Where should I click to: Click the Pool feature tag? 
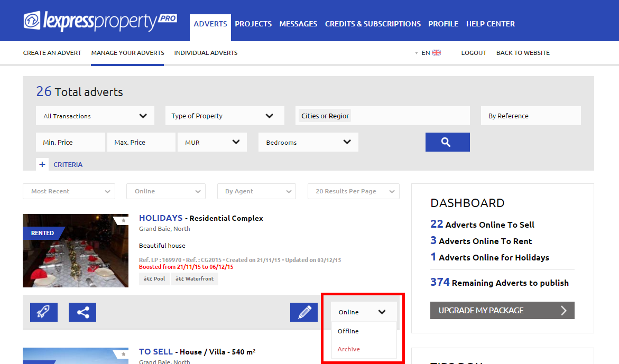click(154, 279)
